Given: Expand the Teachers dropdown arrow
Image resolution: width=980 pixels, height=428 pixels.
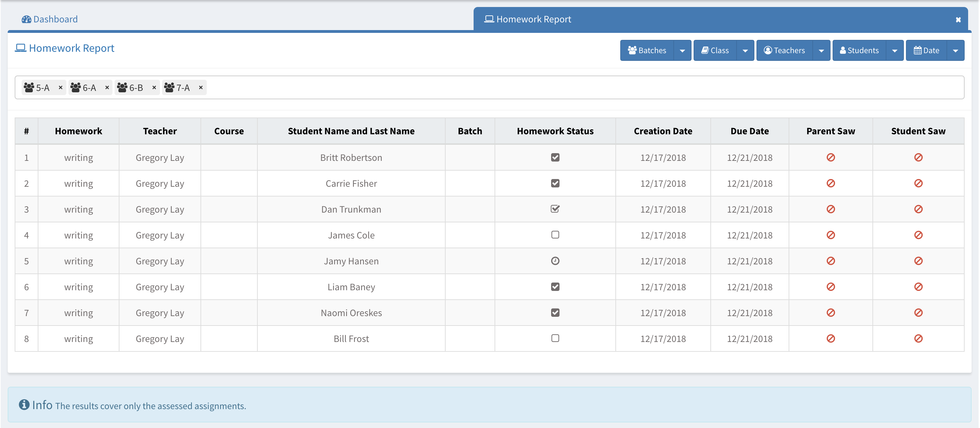Looking at the screenshot, I should click(821, 50).
